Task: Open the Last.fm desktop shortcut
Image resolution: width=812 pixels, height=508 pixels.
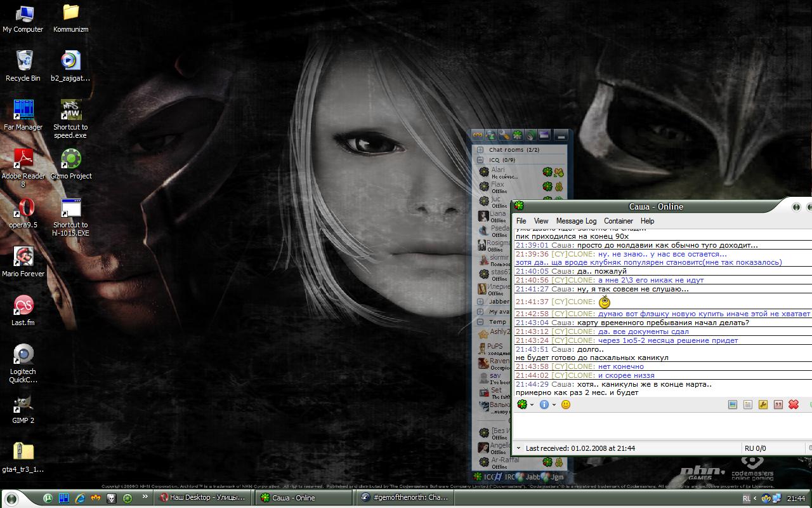Action: point(23,311)
